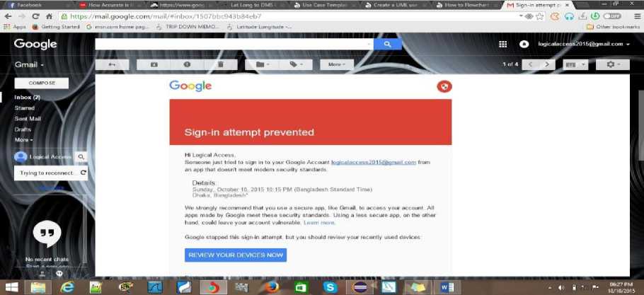Open the Labels tag dropdown

point(296,64)
